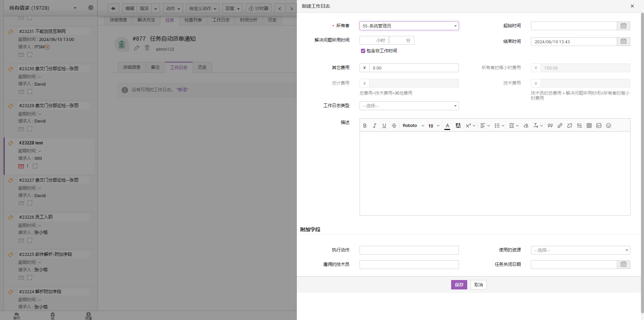
Task: Toggle bold formatting in description editor
Action: pos(365,126)
